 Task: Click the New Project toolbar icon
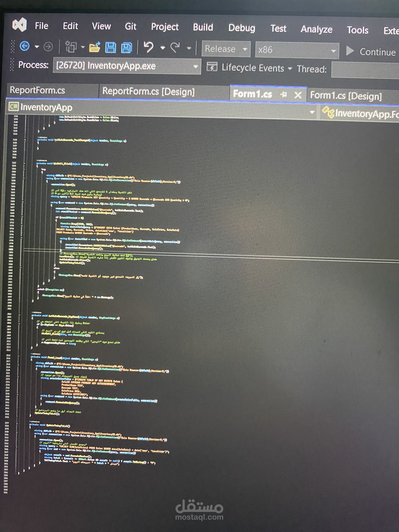click(x=71, y=47)
